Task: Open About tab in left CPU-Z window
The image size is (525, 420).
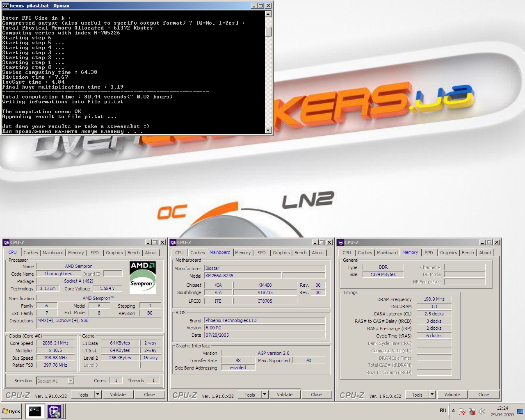Action: (x=151, y=253)
